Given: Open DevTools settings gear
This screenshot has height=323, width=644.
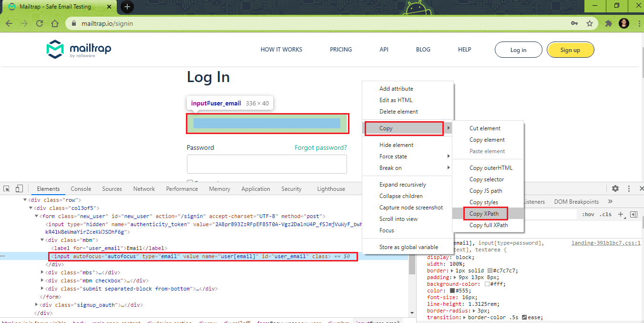Looking at the screenshot, I should (615, 189).
